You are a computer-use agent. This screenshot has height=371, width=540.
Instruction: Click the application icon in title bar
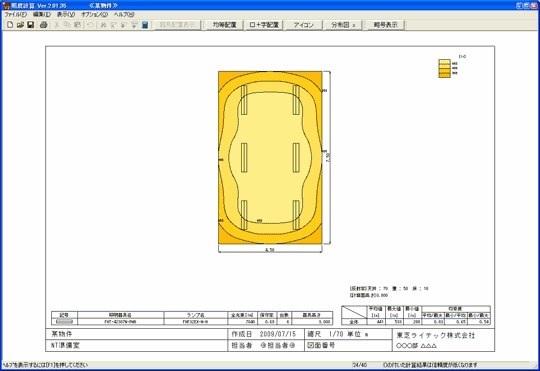click(6, 6)
